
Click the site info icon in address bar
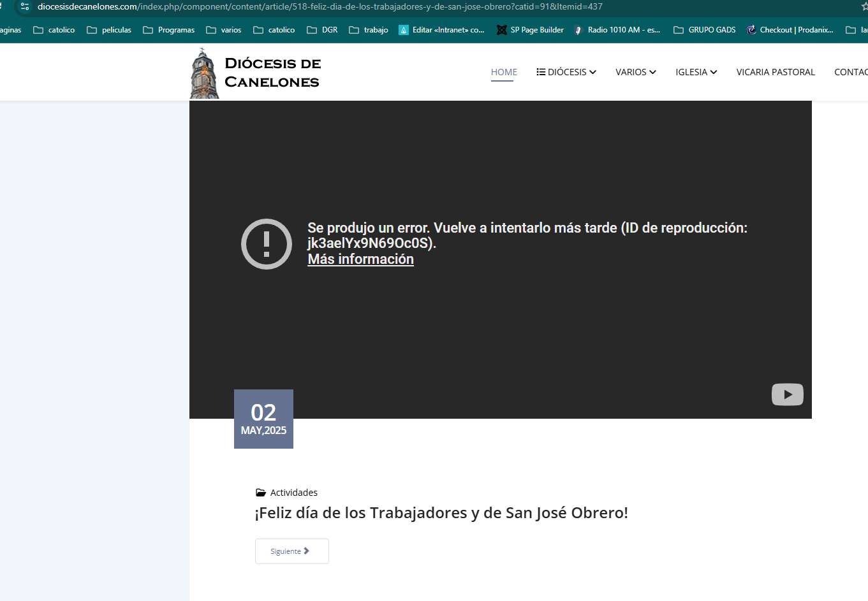[25, 6]
